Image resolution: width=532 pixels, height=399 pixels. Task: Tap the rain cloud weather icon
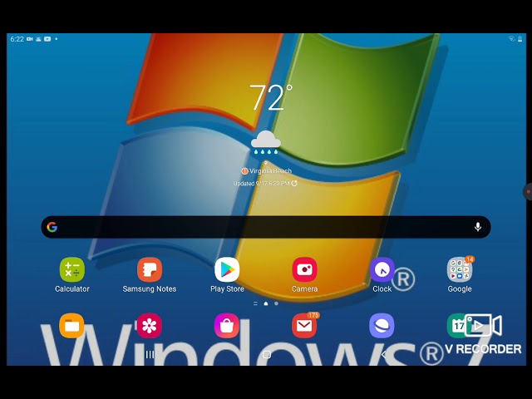tap(266, 142)
